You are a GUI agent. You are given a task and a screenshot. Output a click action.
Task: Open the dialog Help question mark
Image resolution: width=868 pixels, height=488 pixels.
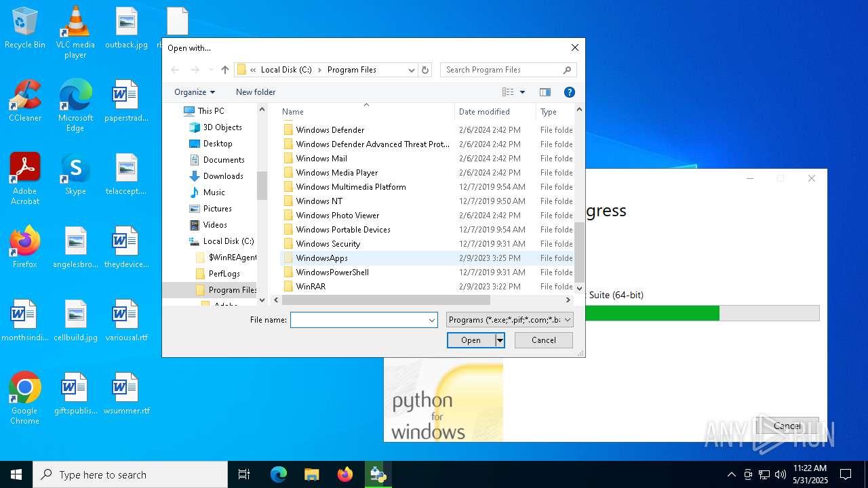pos(570,92)
